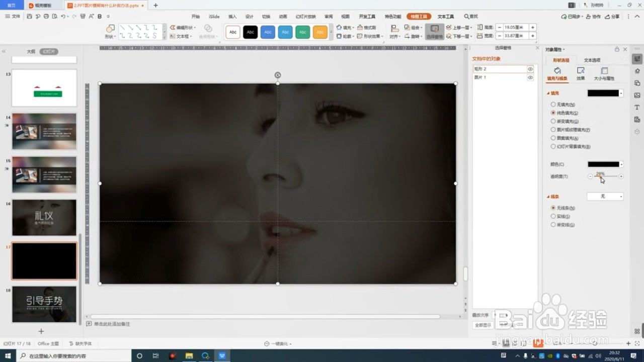This screenshot has width=644, height=362.
Task: Click the text T icon in right sidebar
Action: [x=637, y=107]
